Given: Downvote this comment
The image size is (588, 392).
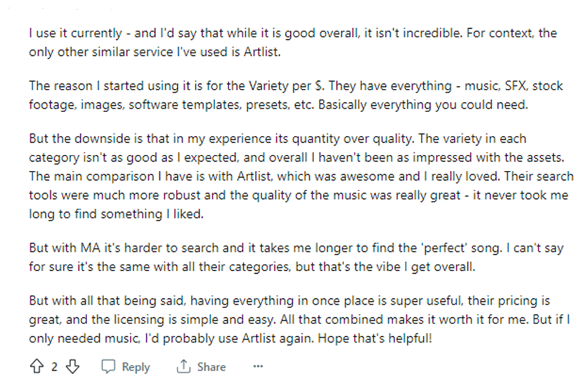Looking at the screenshot, I should point(72,367).
